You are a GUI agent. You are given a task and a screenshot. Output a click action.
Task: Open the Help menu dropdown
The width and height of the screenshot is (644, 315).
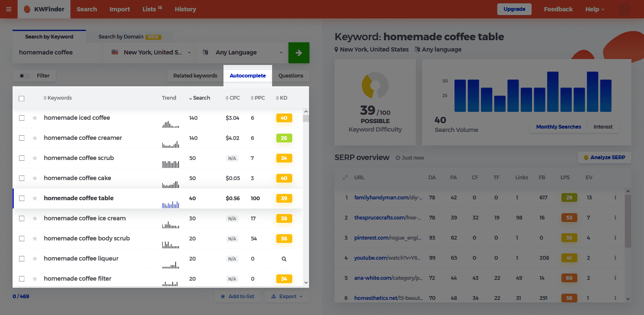pos(595,9)
